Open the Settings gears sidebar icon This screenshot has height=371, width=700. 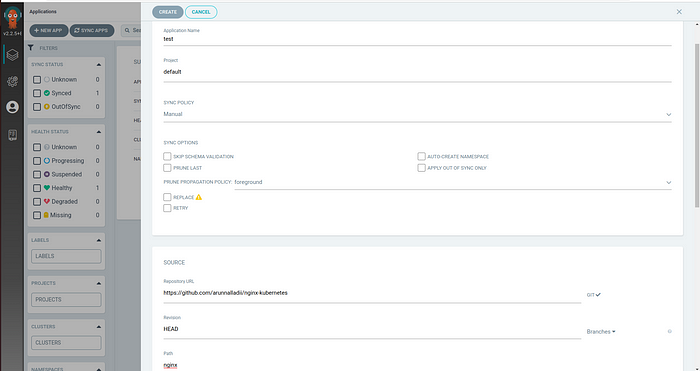click(x=12, y=81)
